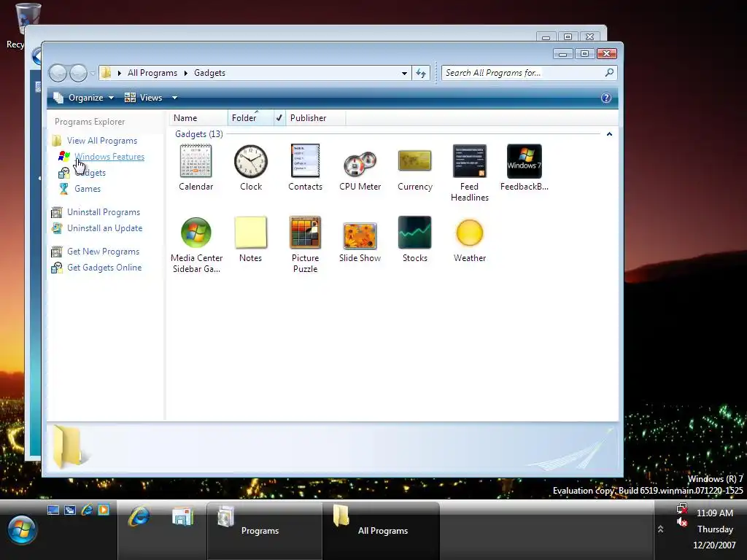Expand the address bar history dropdown
Screen dimensions: 747x560
tap(404, 73)
